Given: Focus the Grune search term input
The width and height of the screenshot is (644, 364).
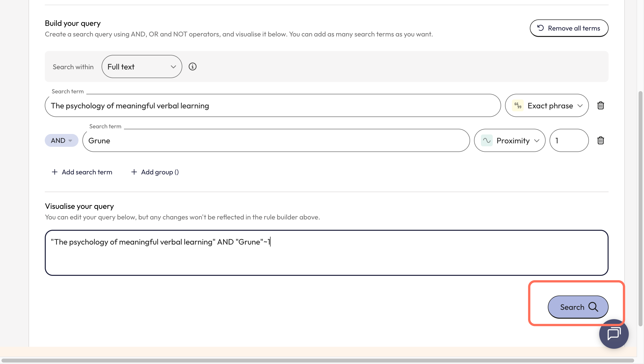Looking at the screenshot, I should 276,140.
